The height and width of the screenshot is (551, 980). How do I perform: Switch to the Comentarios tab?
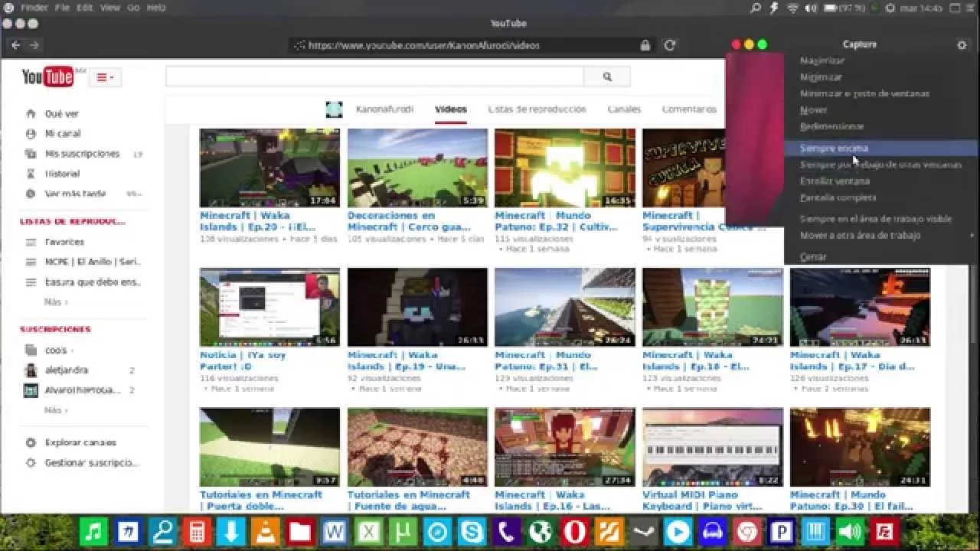689,109
